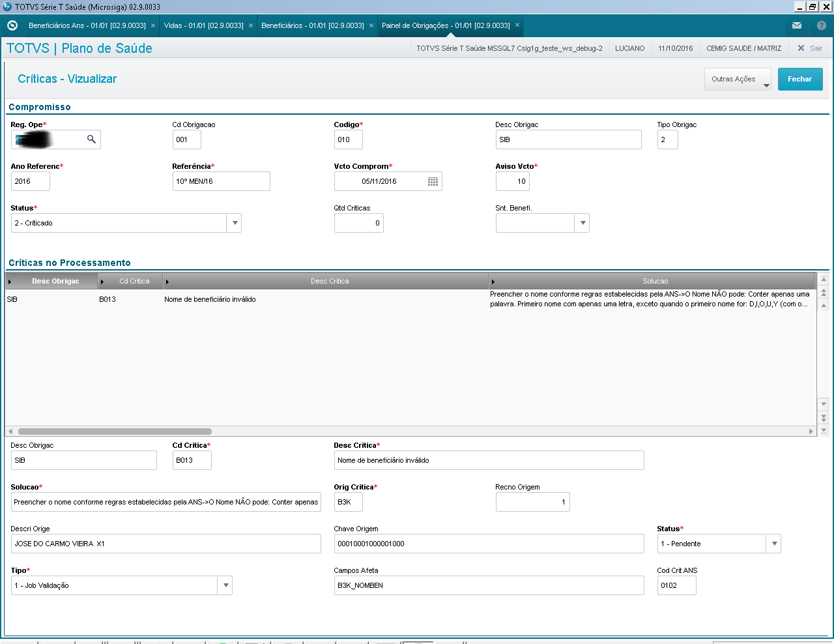Open the mail envelope icon in header
The image size is (834, 644).
click(797, 25)
